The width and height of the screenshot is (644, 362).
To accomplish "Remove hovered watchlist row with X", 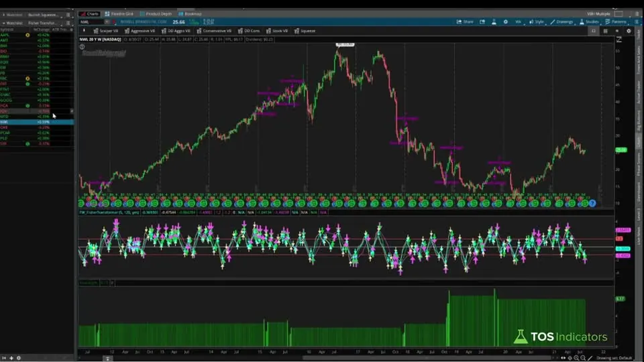I will point(72,111).
